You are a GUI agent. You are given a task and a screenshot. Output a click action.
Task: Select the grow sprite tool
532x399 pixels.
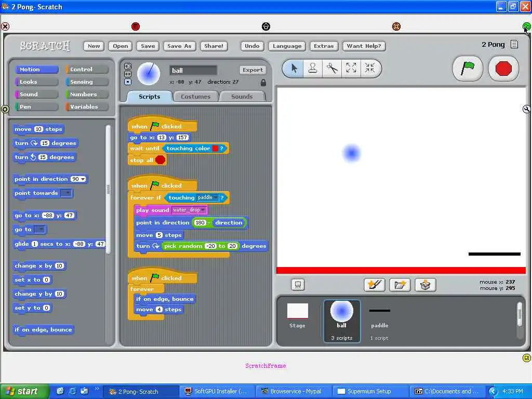tap(351, 68)
